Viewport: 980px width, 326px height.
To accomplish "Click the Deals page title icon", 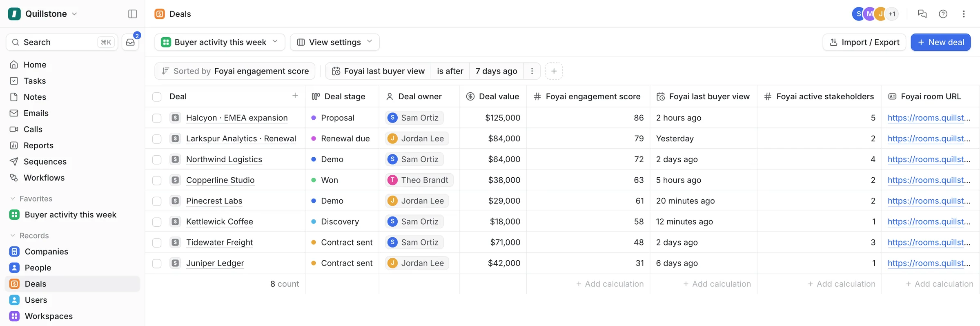I will [160, 14].
